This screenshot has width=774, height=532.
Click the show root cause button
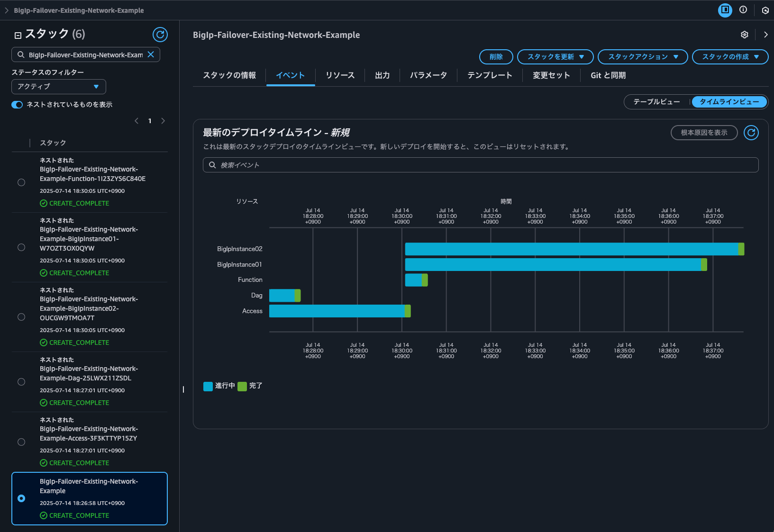(x=704, y=133)
